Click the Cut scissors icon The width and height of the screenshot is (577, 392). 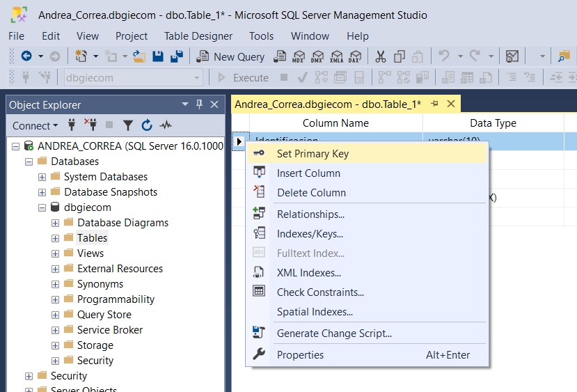(381, 56)
